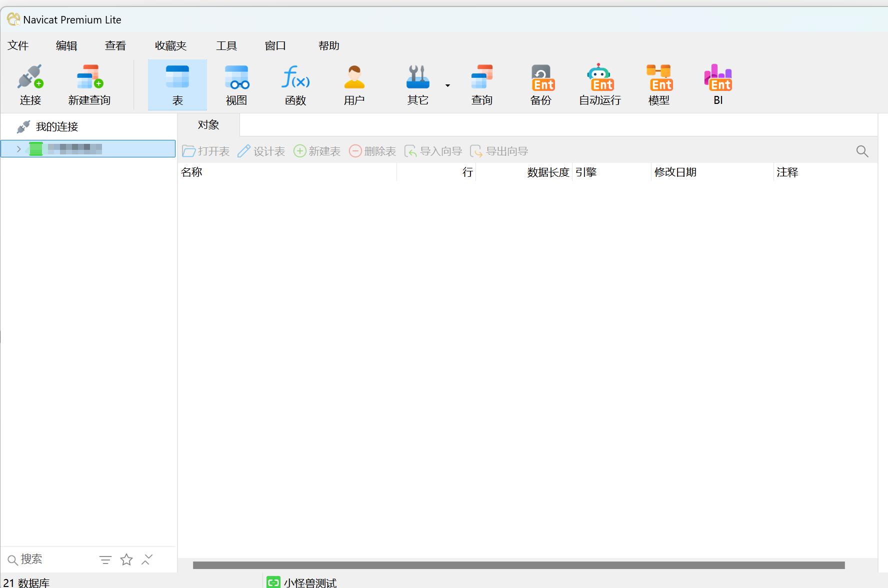The width and height of the screenshot is (888, 588).
Task: Toggle the filter icon in bottom panel
Action: coord(105,559)
